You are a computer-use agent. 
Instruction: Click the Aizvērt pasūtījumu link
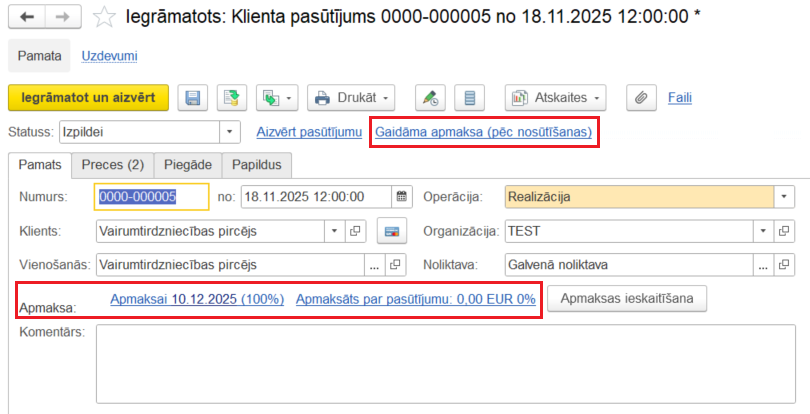[x=309, y=132]
